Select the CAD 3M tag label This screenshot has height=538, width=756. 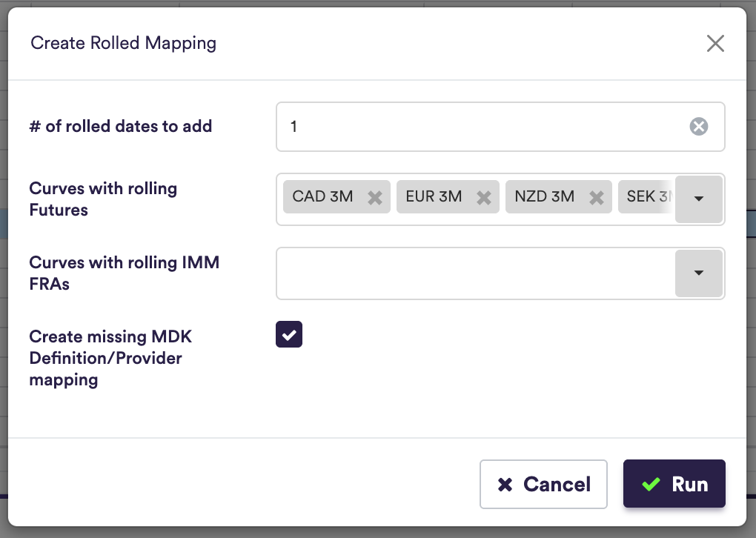322,197
